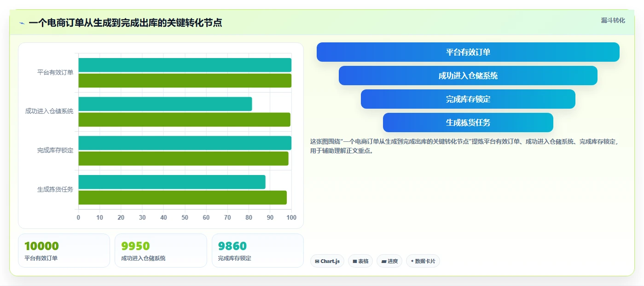The image size is (644, 286).
Task: Click the x-axis tick label 100
Action: point(291,217)
